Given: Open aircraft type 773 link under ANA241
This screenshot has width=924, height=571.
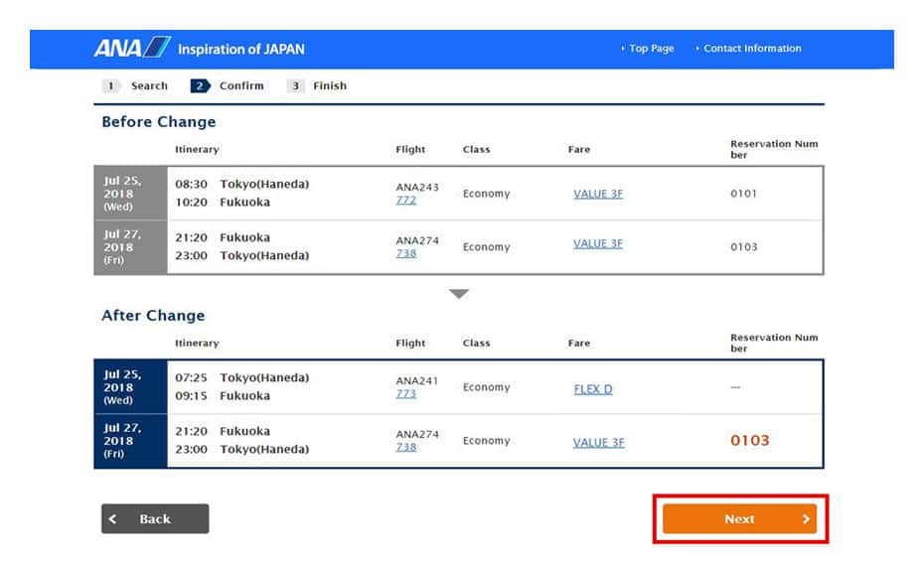Looking at the screenshot, I should 405,394.
